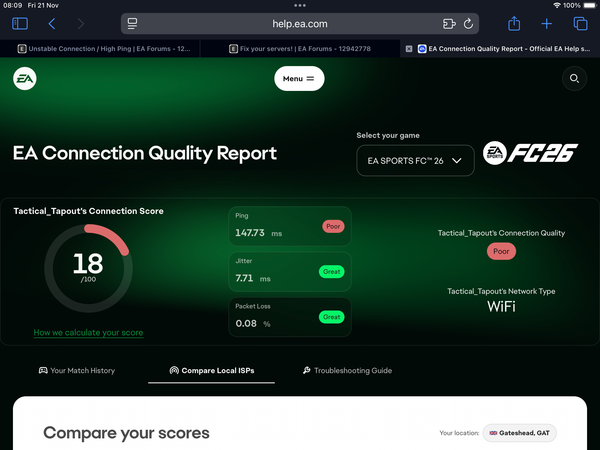This screenshot has height=450, width=600.
Task: Show the tab overview
Action: 580,23
